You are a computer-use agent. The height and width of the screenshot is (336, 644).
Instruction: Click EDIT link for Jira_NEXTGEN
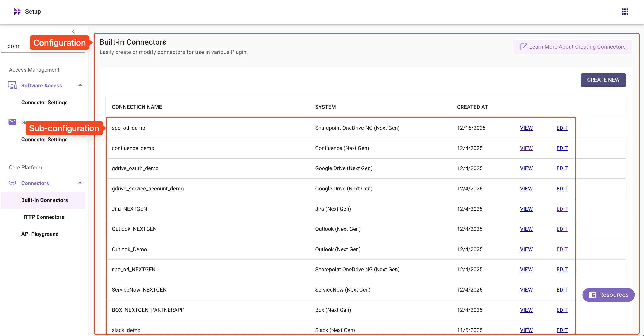(562, 209)
